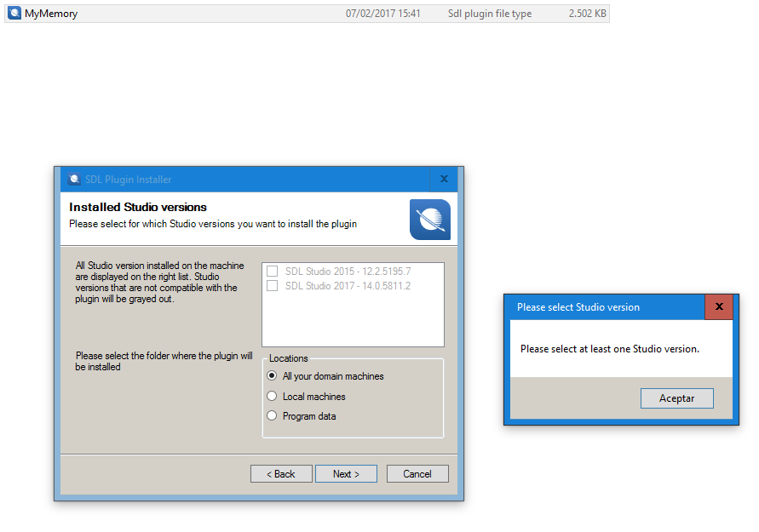Check SDL Studio 2017 - 14.0.5811.2 checkbox

click(x=272, y=286)
